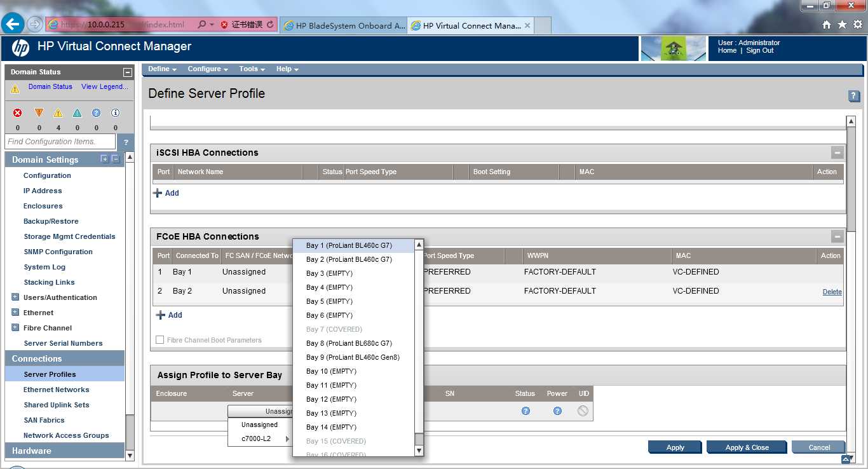Click the Status question mark icon in server bay row
868x469 pixels.
[x=526, y=411]
